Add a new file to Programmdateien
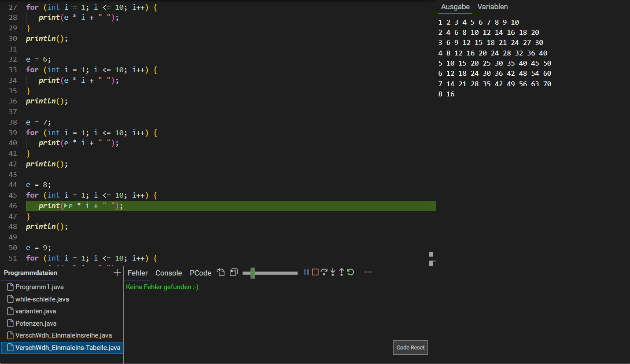 (117, 273)
